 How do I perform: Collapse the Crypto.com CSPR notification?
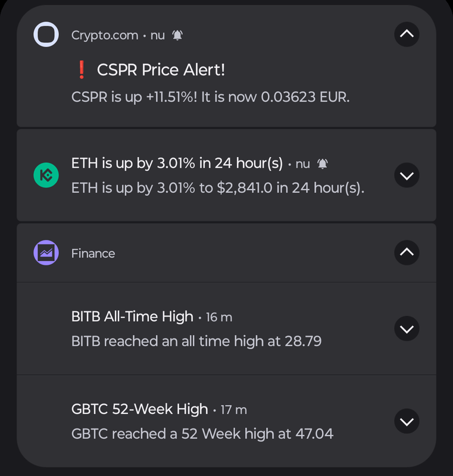[407, 35]
